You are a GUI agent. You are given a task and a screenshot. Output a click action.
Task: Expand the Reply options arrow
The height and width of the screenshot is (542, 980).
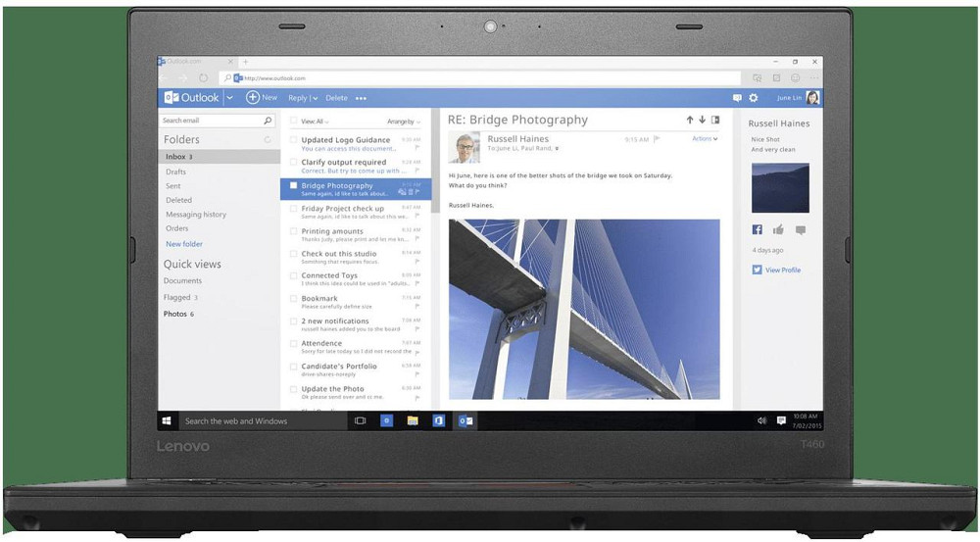click(315, 98)
